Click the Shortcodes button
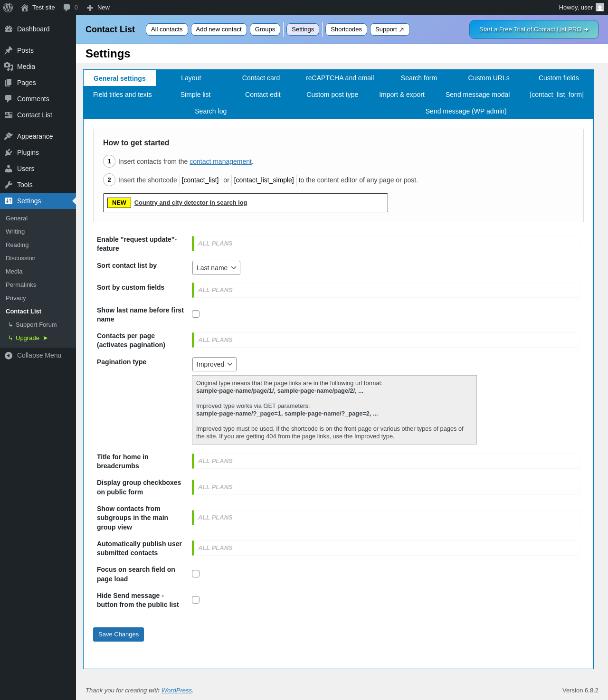The image size is (608, 700). click(x=346, y=29)
